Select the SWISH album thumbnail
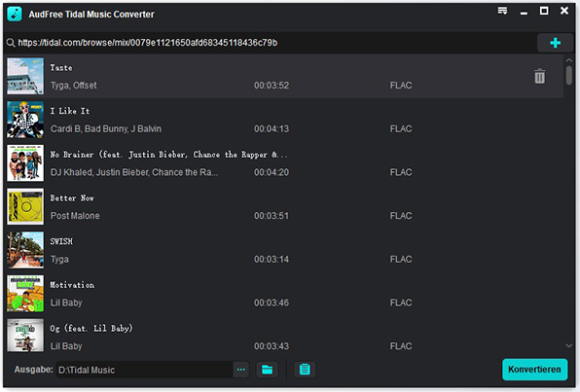The height and width of the screenshot is (392, 580). pos(25,250)
